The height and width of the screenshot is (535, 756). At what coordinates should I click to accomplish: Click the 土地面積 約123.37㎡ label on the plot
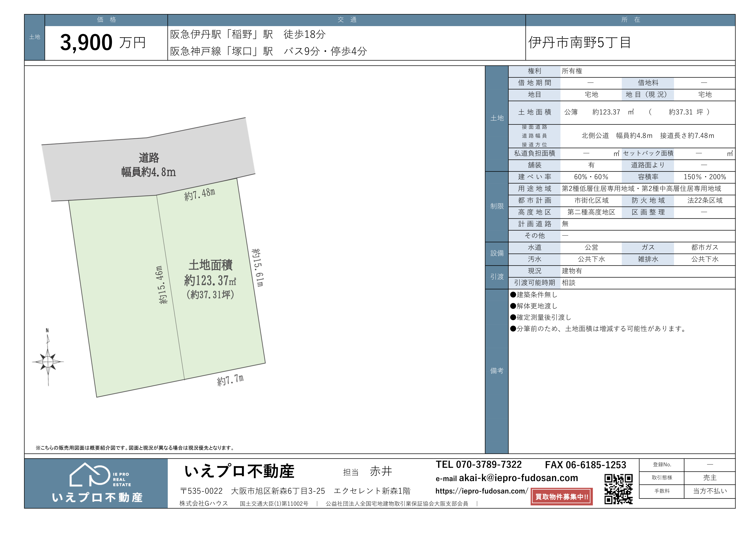tap(210, 279)
